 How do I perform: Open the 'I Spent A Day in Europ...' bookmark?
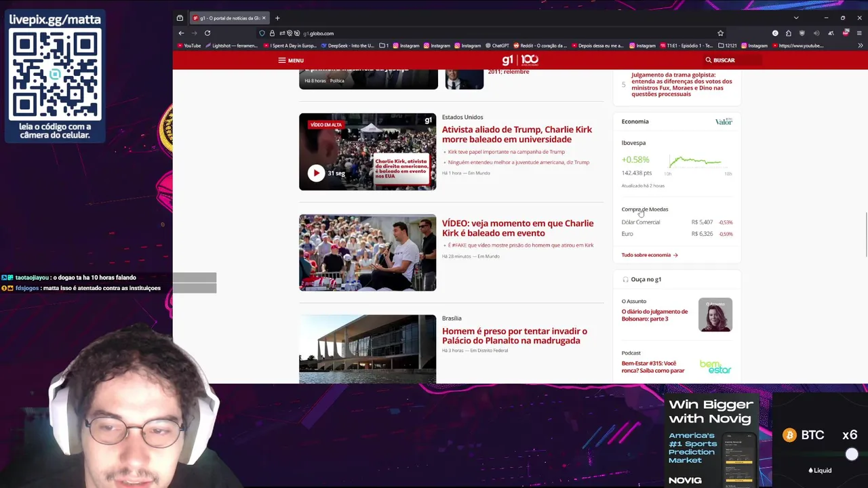(290, 46)
